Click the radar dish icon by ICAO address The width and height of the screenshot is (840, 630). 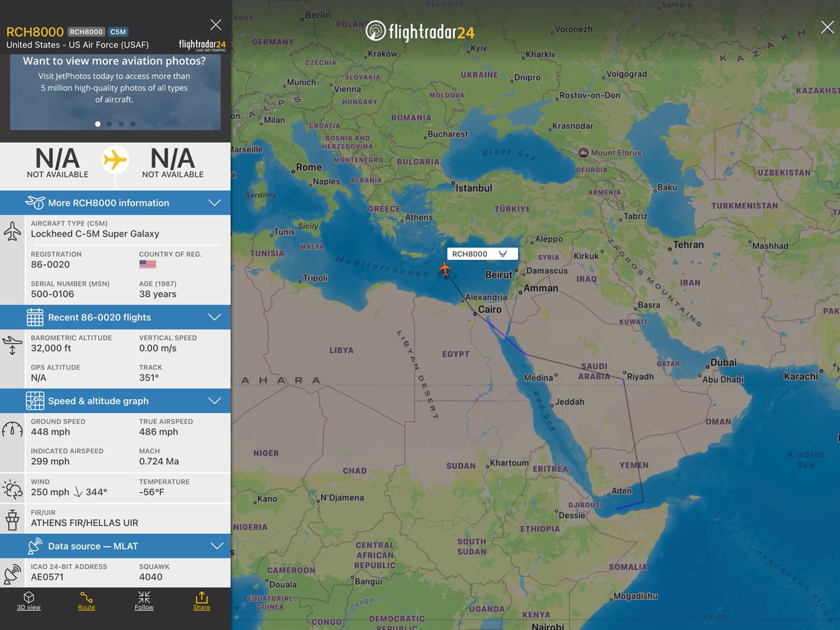tap(13, 573)
